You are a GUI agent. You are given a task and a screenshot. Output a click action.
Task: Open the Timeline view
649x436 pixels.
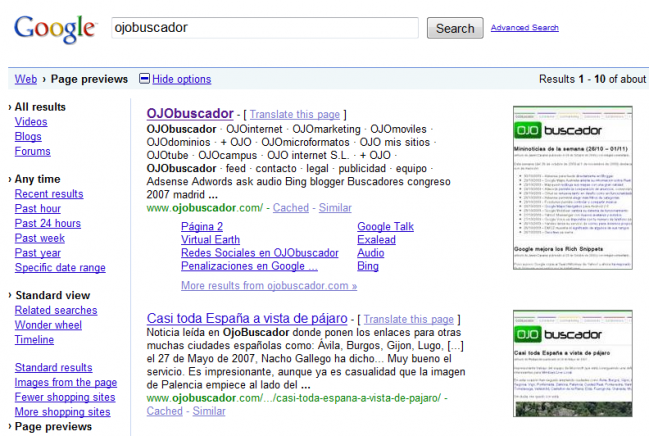[x=34, y=340]
